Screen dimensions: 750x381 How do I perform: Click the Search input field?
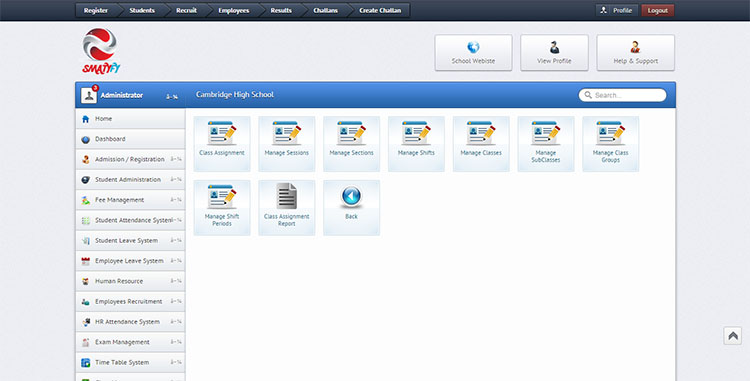tap(622, 95)
